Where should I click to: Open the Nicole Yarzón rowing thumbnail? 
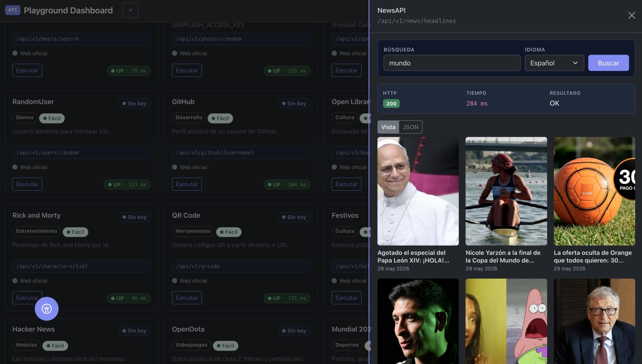click(x=506, y=191)
